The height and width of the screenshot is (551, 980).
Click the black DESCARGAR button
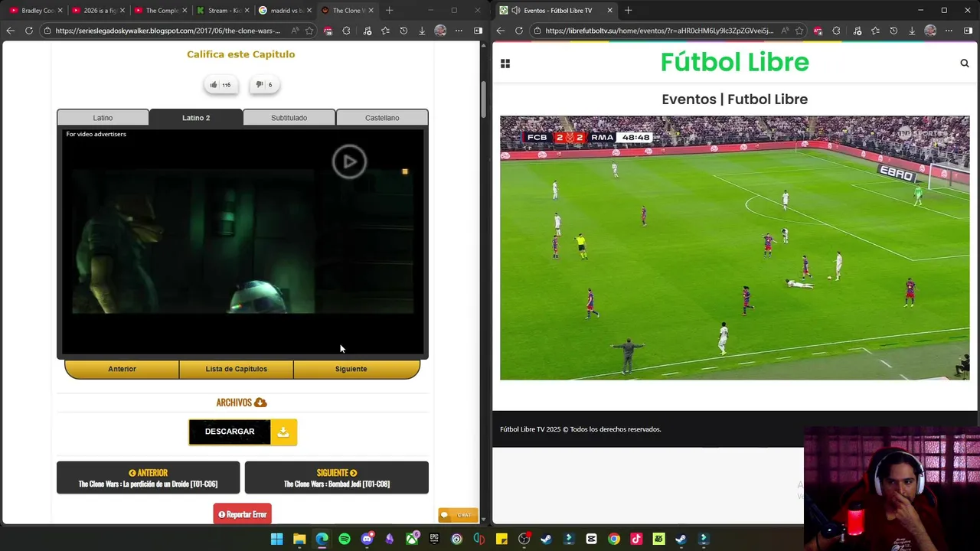click(230, 432)
